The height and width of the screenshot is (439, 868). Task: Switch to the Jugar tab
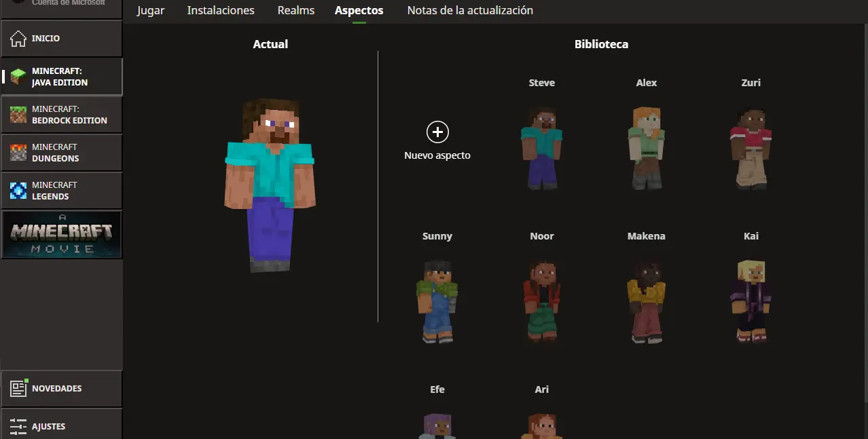pyautogui.click(x=151, y=10)
